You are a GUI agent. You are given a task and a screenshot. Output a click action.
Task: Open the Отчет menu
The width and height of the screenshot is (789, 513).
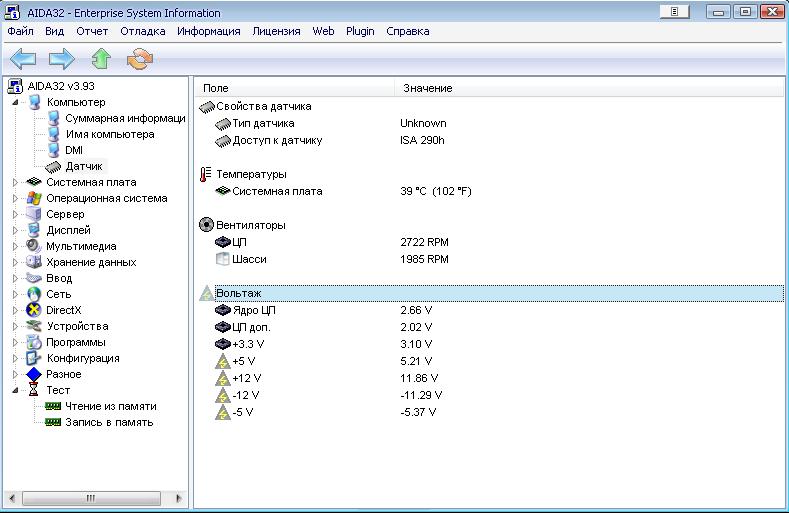pyautogui.click(x=92, y=31)
